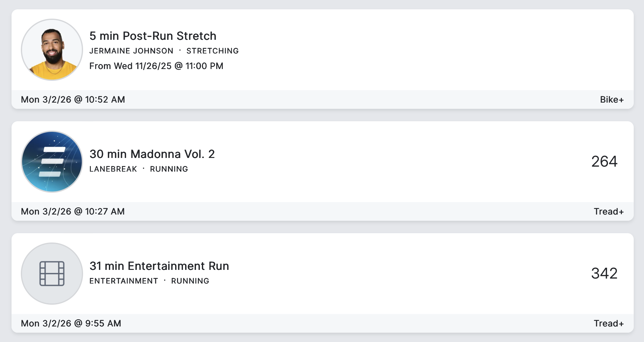Click the 342 output score

tap(604, 274)
